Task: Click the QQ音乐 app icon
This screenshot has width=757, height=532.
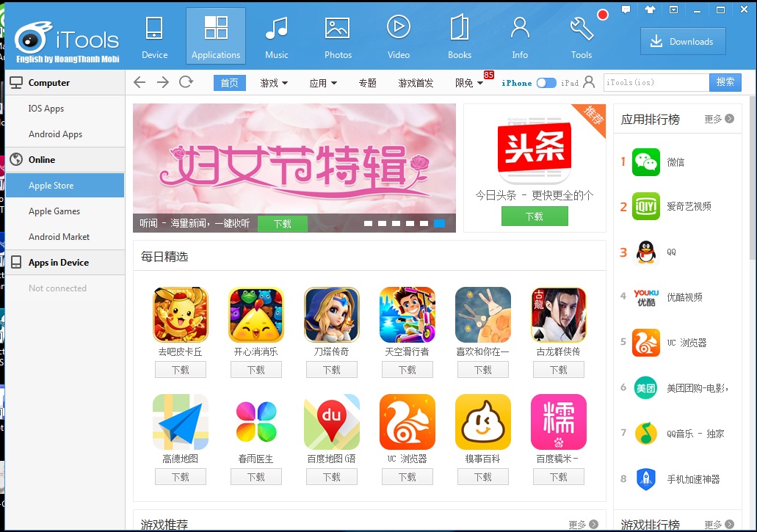Action: (x=646, y=433)
